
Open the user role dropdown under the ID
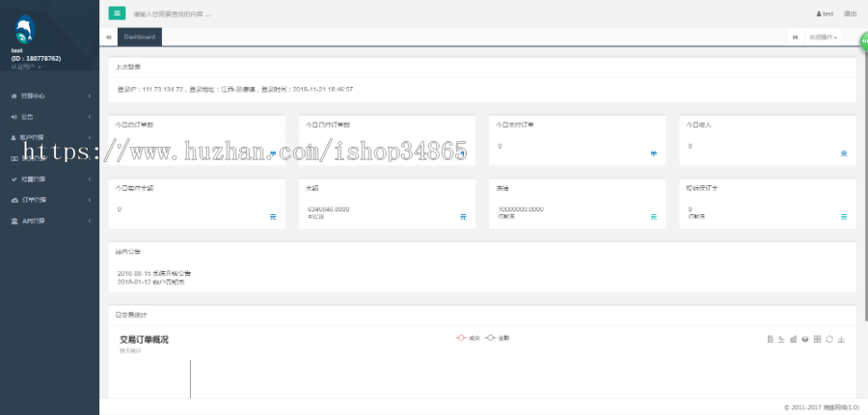click(25, 67)
